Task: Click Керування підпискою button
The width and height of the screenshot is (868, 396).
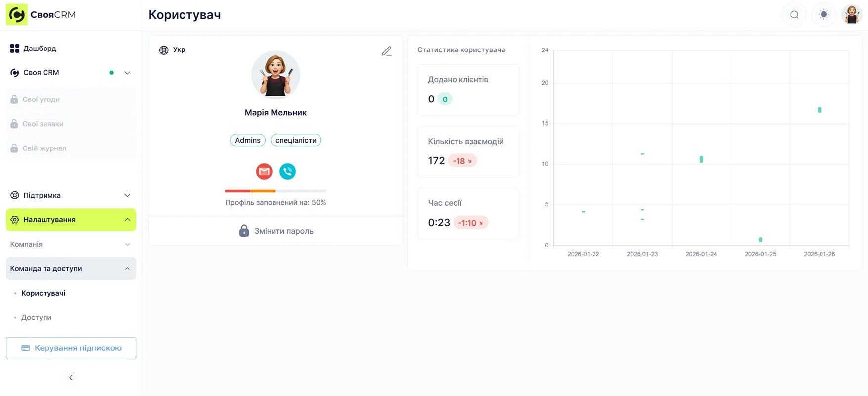Action: click(71, 348)
